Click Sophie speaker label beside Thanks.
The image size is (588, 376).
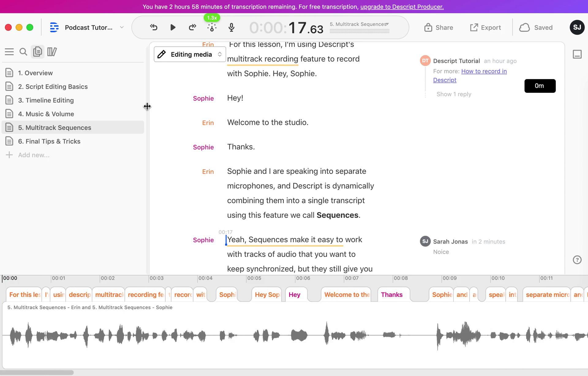coord(203,147)
